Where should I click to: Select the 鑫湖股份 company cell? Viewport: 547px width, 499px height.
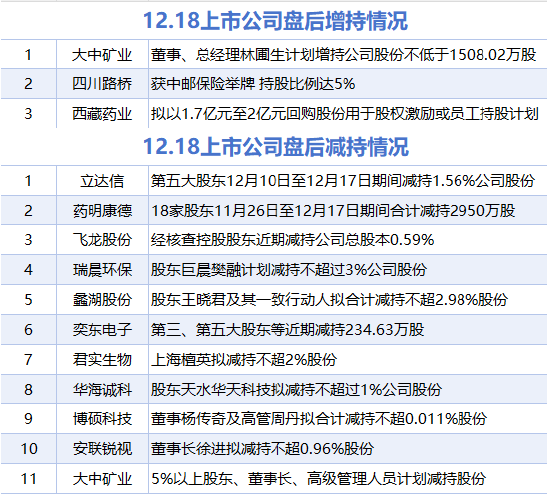coord(103,300)
